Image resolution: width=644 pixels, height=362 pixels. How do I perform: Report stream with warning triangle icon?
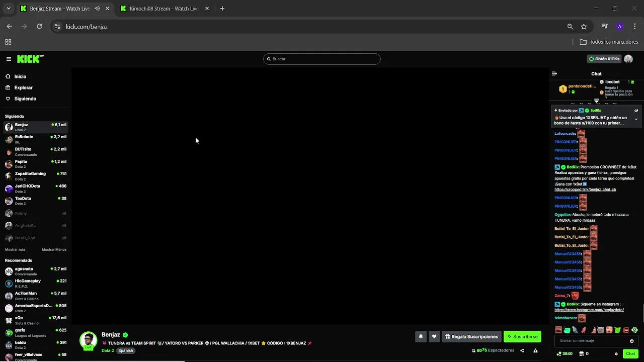click(535, 350)
